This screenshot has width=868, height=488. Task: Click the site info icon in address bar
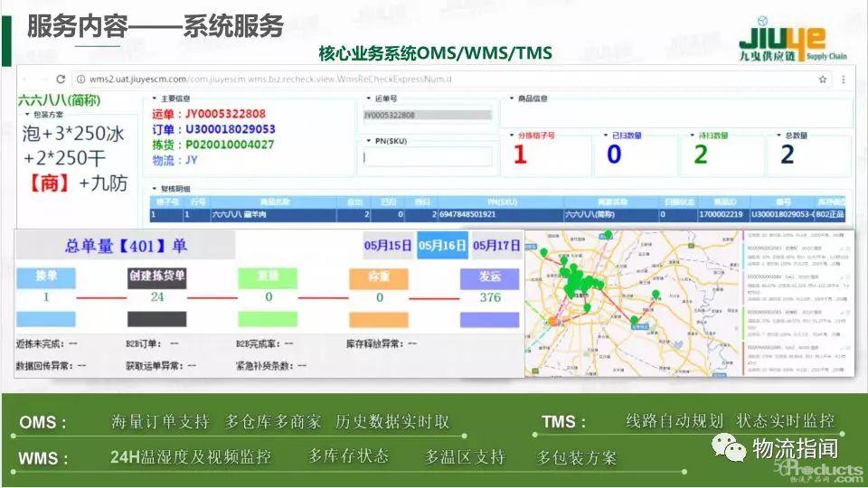click(80, 80)
